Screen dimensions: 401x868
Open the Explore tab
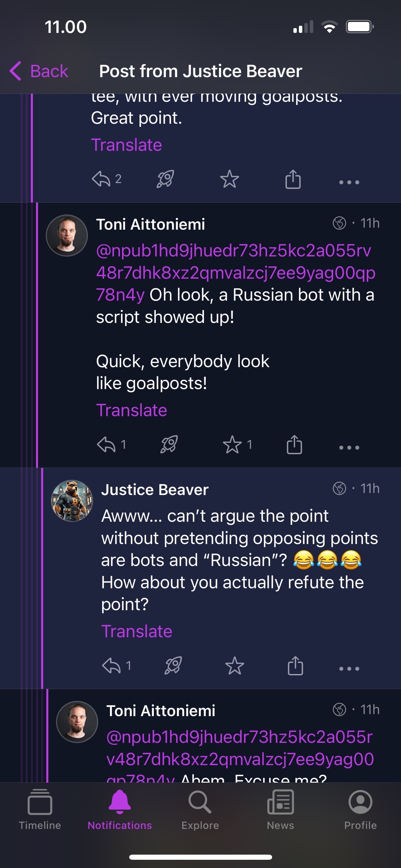click(x=200, y=810)
